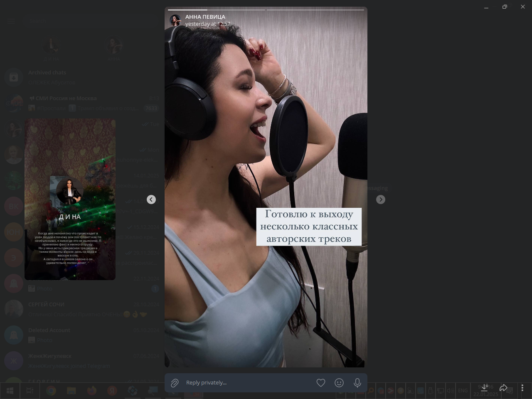
Task: Open АННА ПЕВИЦА's profile avatar in story header
Action: tap(175, 20)
